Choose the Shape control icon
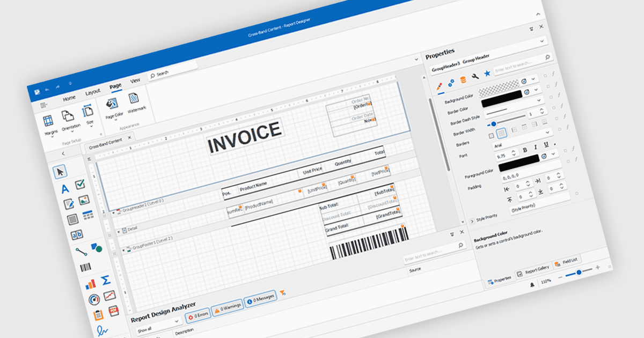 coord(96,247)
